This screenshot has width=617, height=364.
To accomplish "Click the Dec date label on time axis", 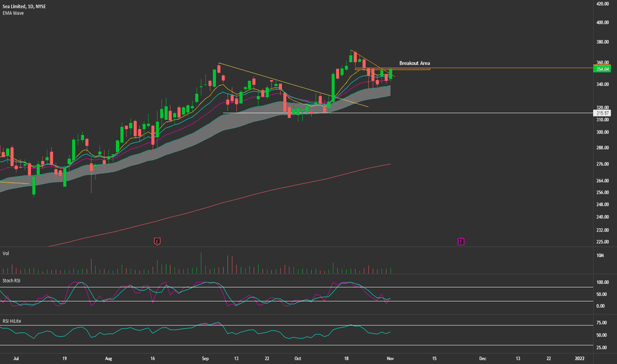I will pyautogui.click(x=483, y=359).
